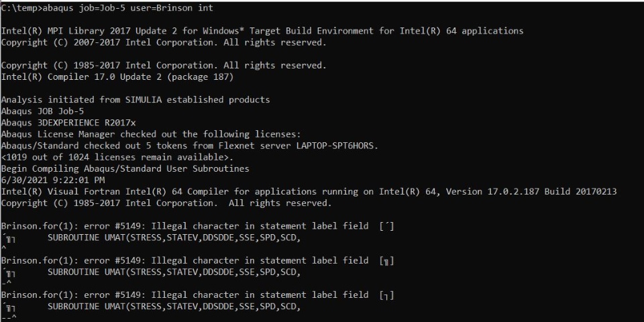Click the server name LAPTOP-SPT6HORS
Viewport: 644px width, 322px height.
point(339,146)
